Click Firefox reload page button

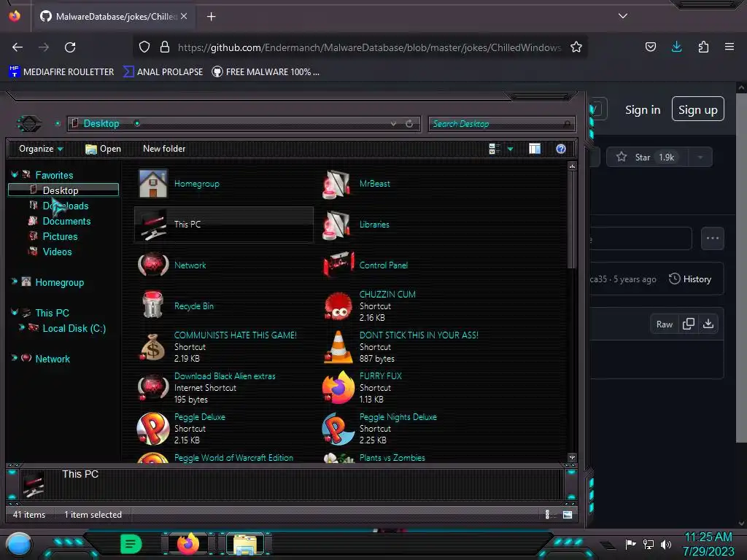click(70, 47)
